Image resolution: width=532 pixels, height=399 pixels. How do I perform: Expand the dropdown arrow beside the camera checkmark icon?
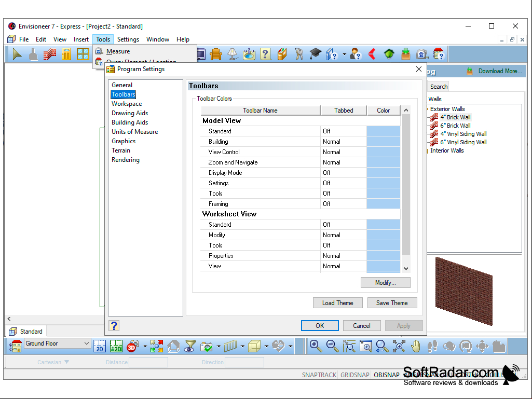219,347
